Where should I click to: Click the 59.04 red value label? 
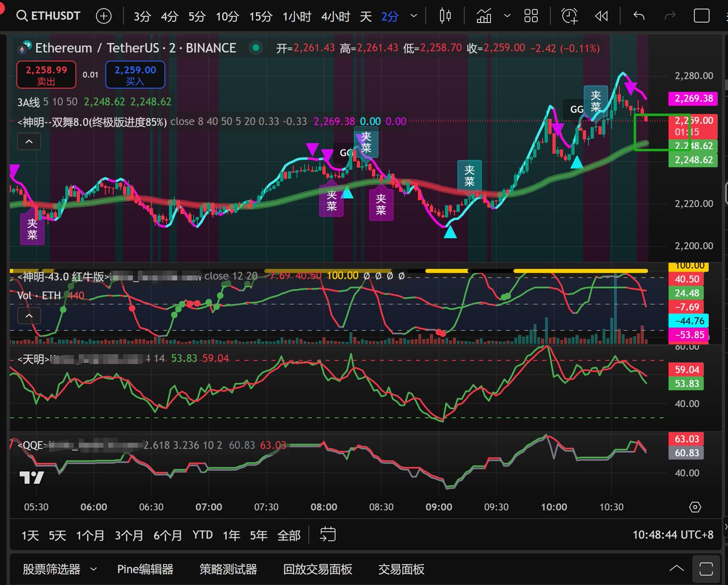pos(686,369)
